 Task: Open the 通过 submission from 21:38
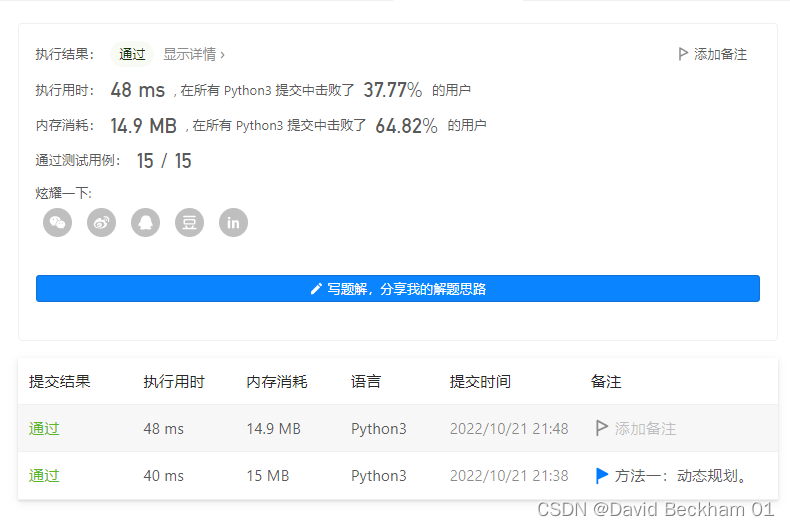(x=44, y=476)
